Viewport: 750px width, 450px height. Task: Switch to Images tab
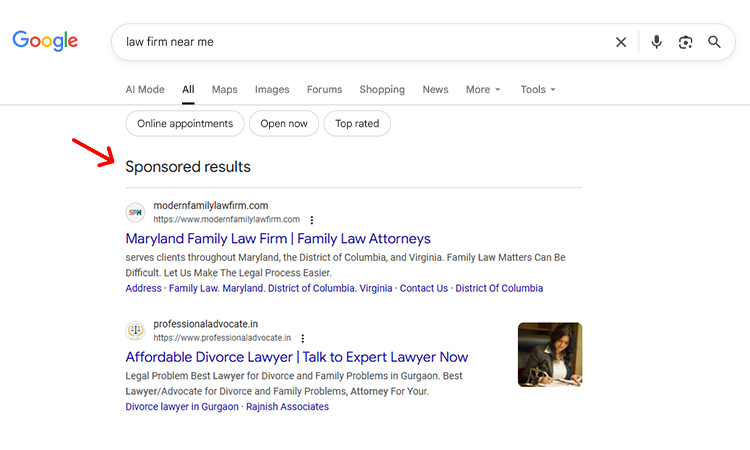click(x=272, y=89)
